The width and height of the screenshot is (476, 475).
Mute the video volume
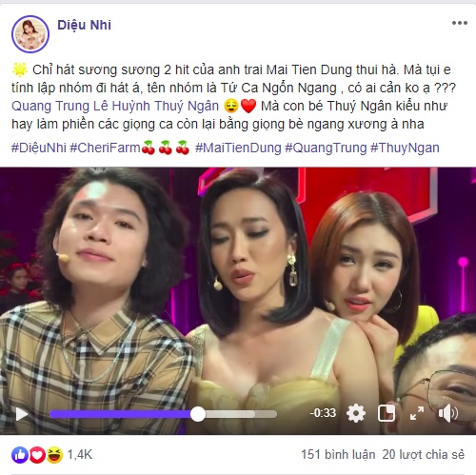click(447, 413)
